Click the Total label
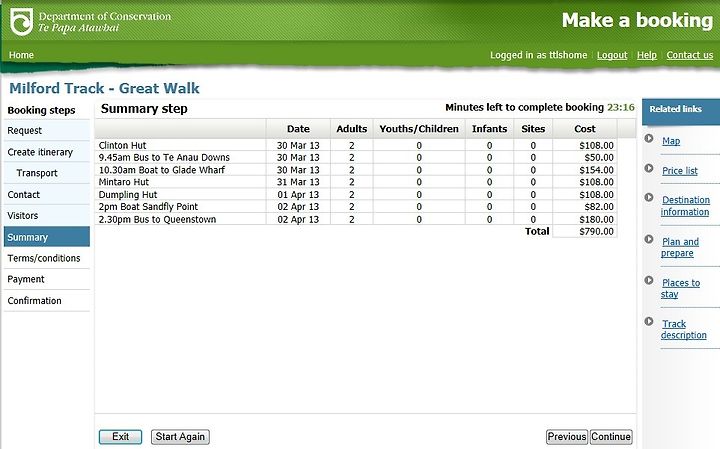 point(537,231)
